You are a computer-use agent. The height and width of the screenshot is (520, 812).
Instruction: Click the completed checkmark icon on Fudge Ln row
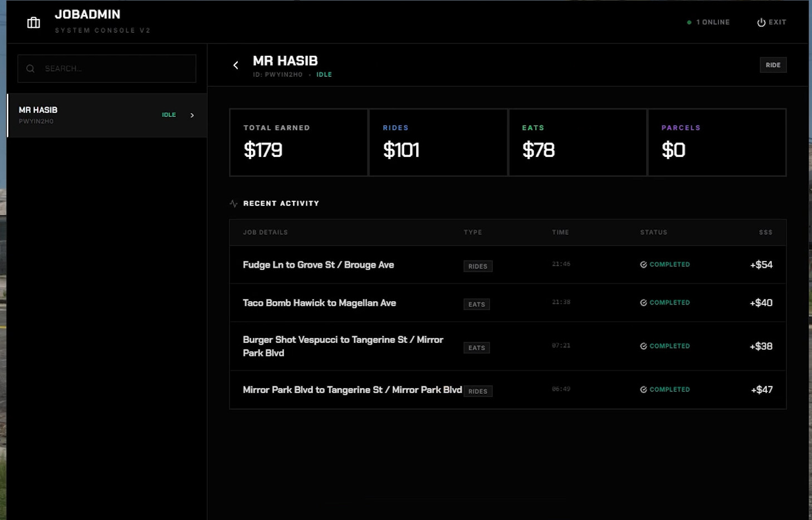click(643, 264)
